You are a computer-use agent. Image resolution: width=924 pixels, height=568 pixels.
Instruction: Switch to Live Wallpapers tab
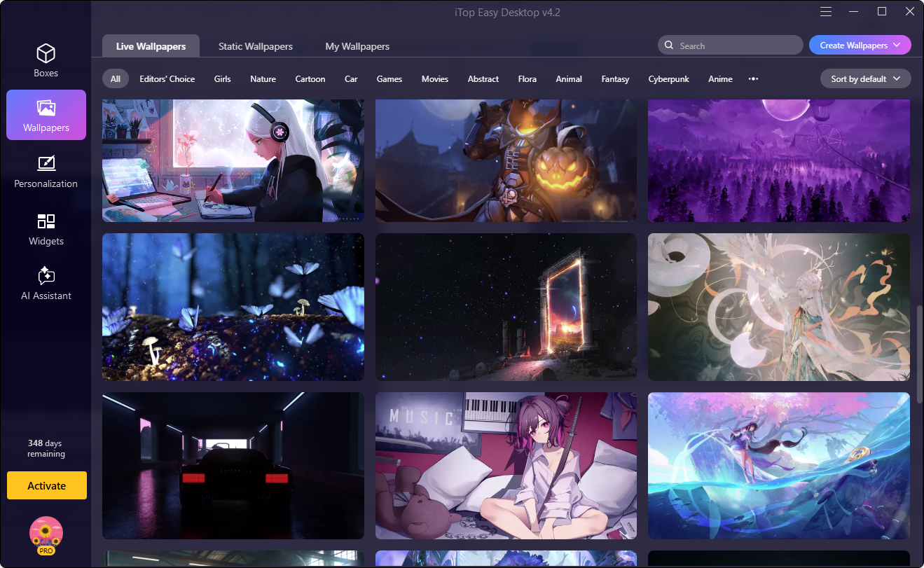click(x=151, y=46)
